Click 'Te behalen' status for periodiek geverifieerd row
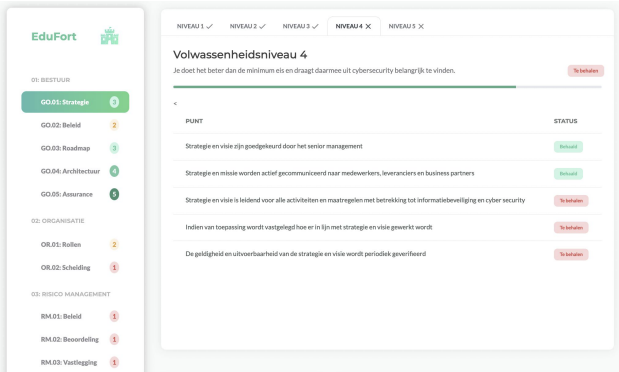Screen dimensions: 619x372 (571, 254)
